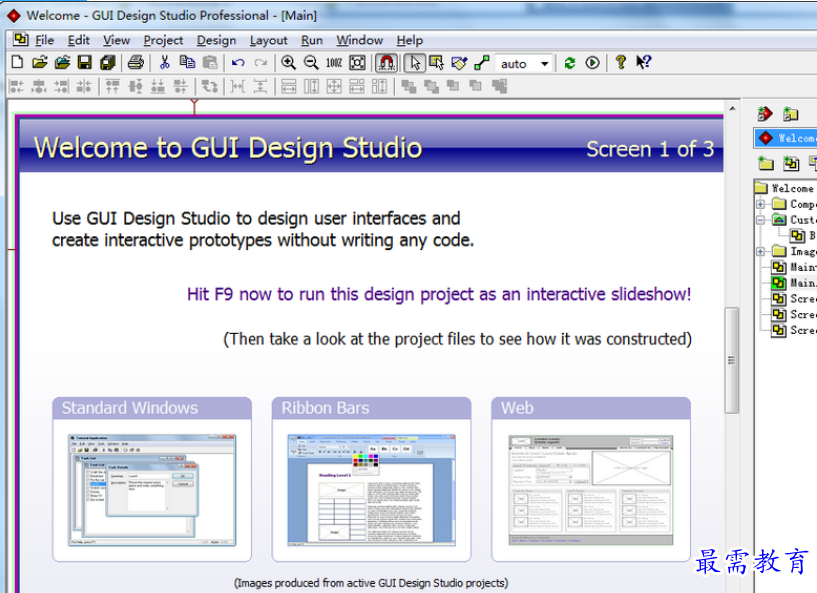The image size is (817, 593).
Task: Click the Web wireframe thumbnail
Action: 591,490
